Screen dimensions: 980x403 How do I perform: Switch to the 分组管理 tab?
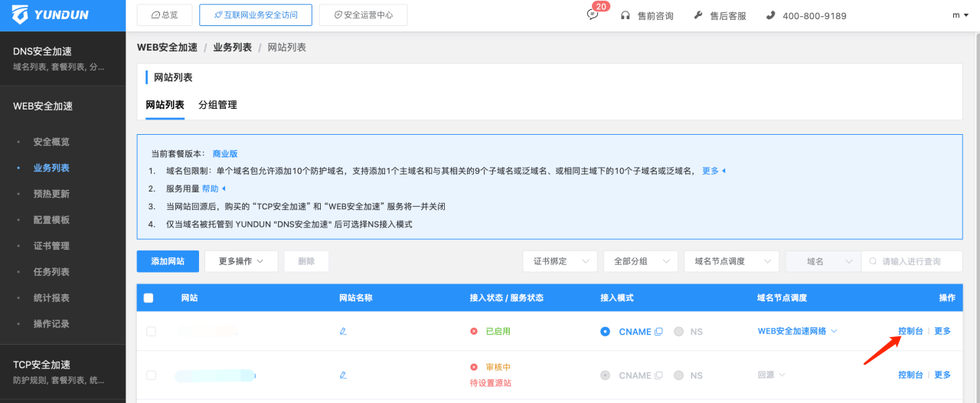(x=217, y=105)
